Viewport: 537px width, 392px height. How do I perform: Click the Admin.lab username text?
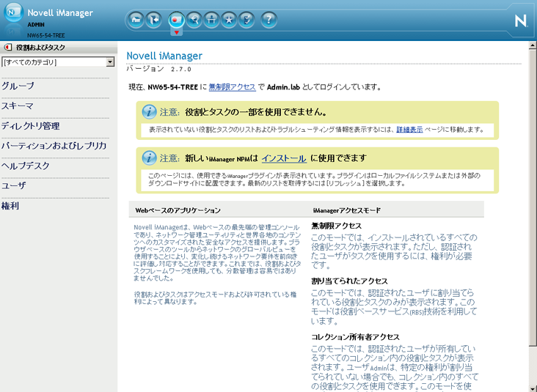click(x=283, y=87)
